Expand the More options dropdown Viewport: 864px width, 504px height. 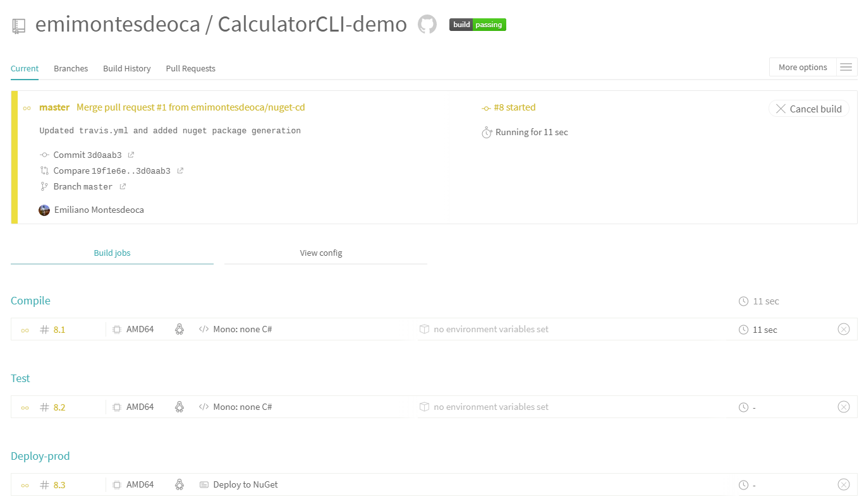coord(803,67)
